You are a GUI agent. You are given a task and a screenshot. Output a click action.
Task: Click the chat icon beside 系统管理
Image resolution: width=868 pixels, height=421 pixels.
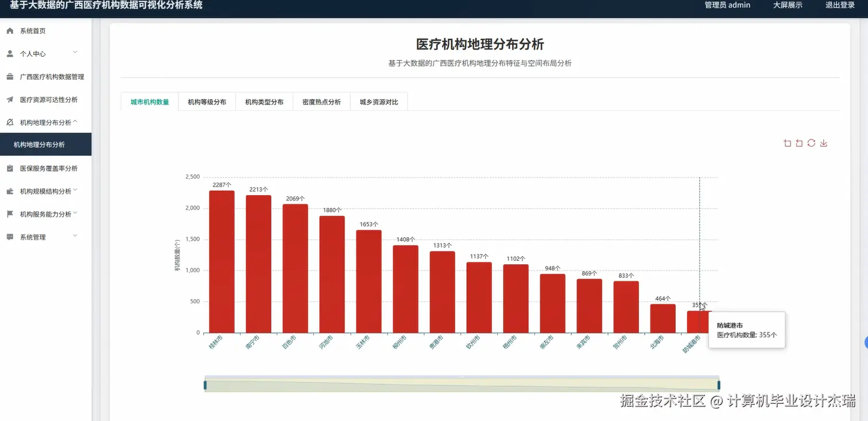(x=10, y=237)
